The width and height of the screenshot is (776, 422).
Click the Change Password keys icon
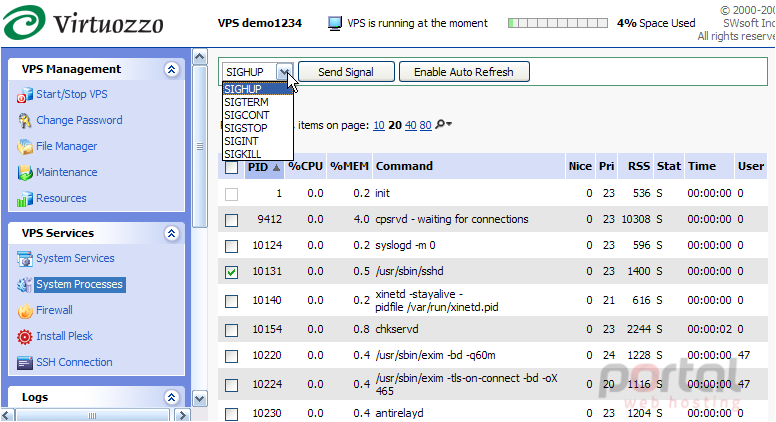(x=25, y=121)
